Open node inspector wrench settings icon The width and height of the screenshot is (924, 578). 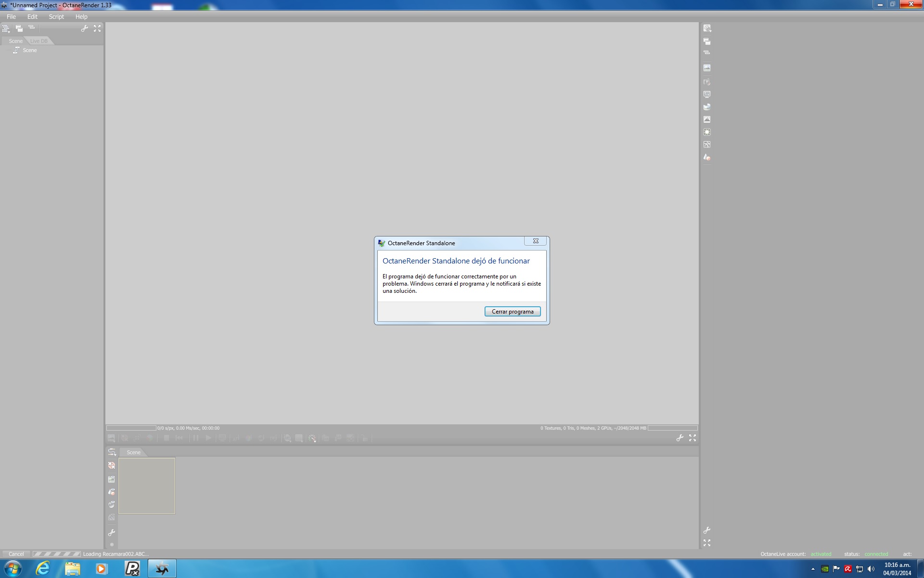707,530
